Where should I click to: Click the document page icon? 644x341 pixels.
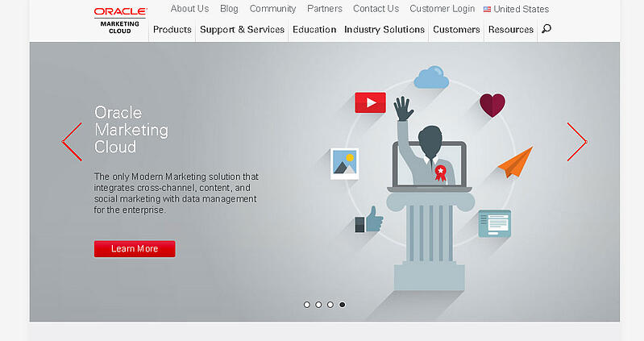tap(495, 223)
